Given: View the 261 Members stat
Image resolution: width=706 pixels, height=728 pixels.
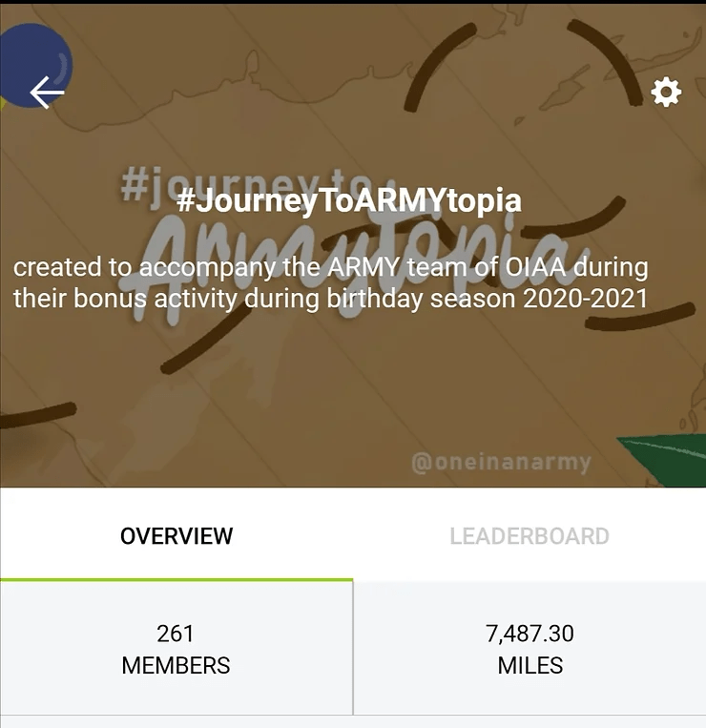Looking at the screenshot, I should tap(176, 649).
